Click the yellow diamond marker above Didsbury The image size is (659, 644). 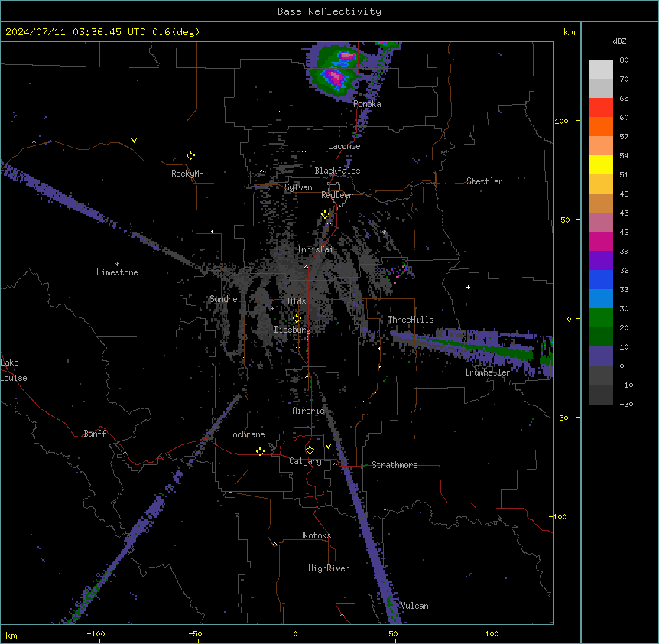(297, 319)
